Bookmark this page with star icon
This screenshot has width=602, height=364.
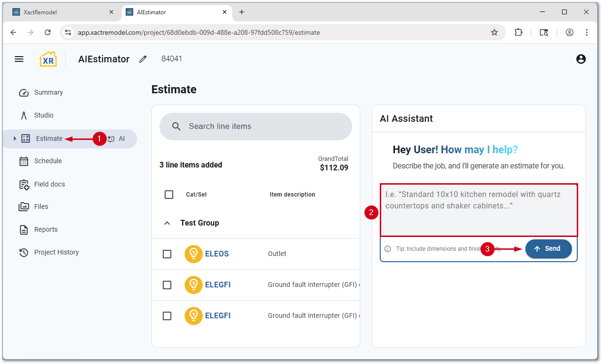point(494,32)
